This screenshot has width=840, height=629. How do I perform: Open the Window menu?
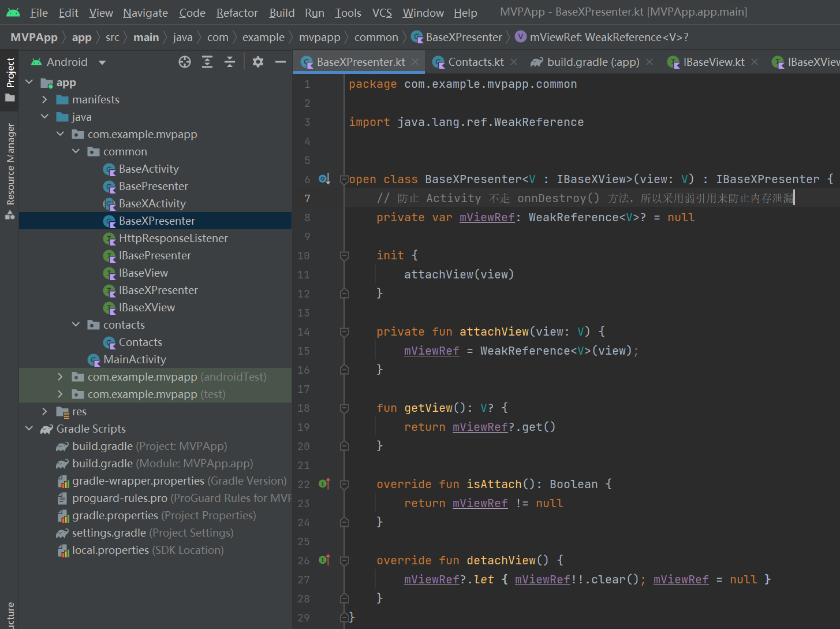pos(423,13)
